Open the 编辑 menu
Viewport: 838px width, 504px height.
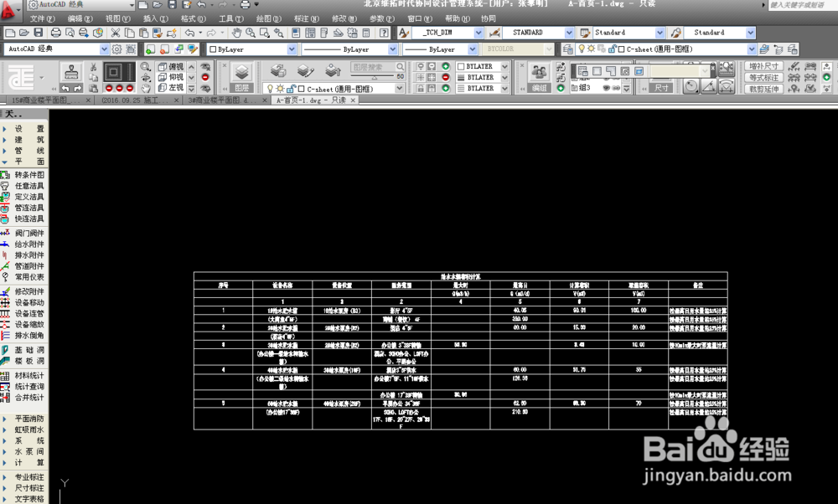(80, 18)
